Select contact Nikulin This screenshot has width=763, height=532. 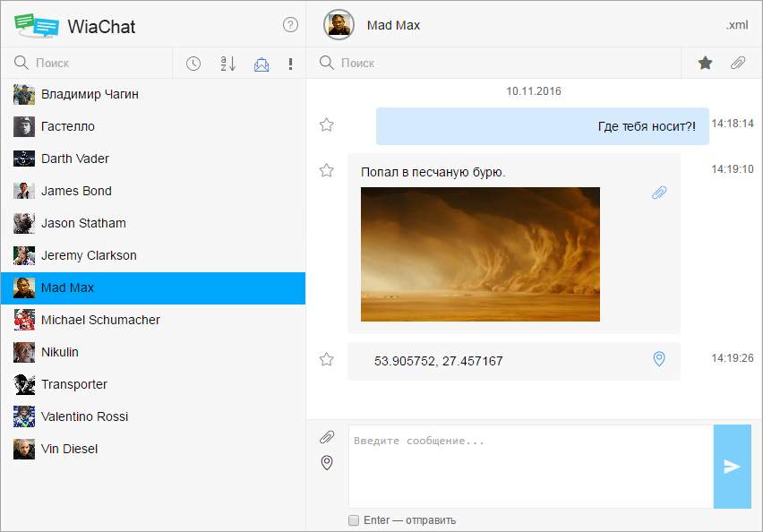153,352
